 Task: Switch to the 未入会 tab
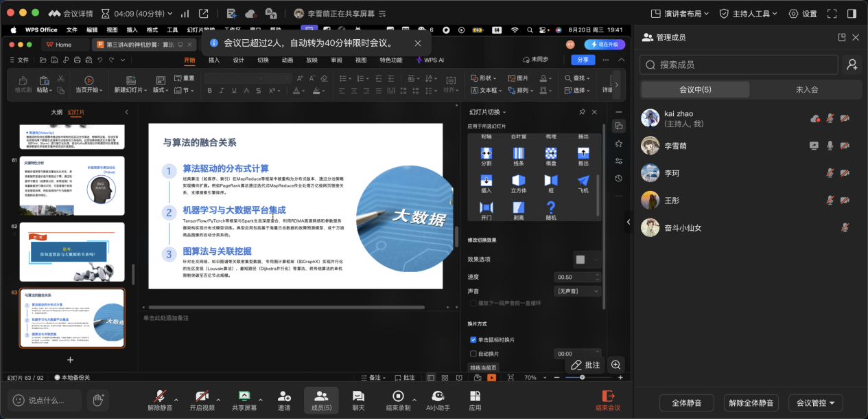pyautogui.click(x=806, y=89)
